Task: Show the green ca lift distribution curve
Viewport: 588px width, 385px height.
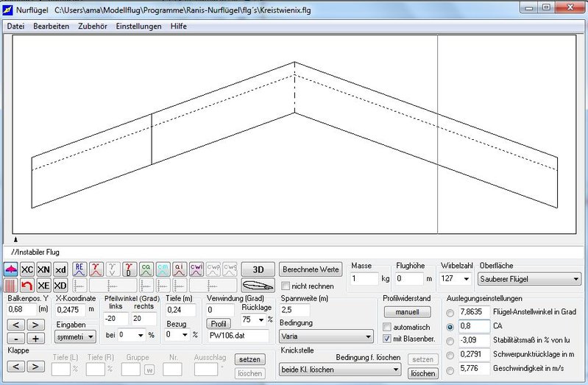Action: (x=146, y=269)
